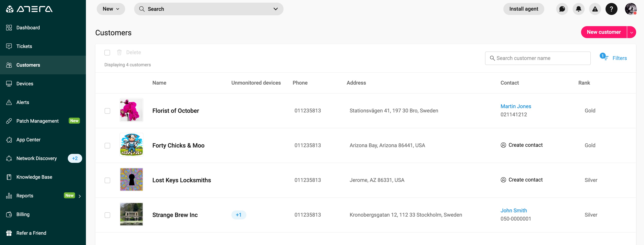Open John Smith contact link
The height and width of the screenshot is (245, 644).
tap(513, 210)
